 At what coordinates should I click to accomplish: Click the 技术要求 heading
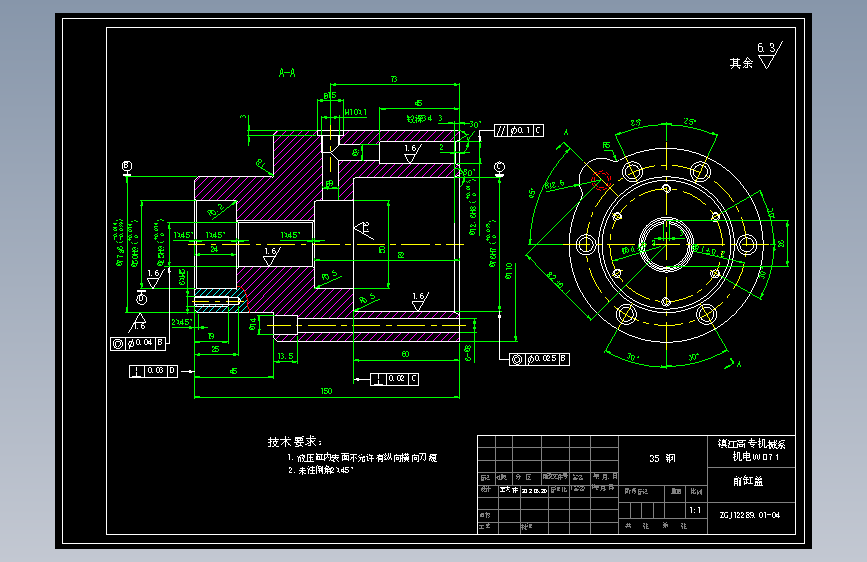pyautogui.click(x=294, y=442)
